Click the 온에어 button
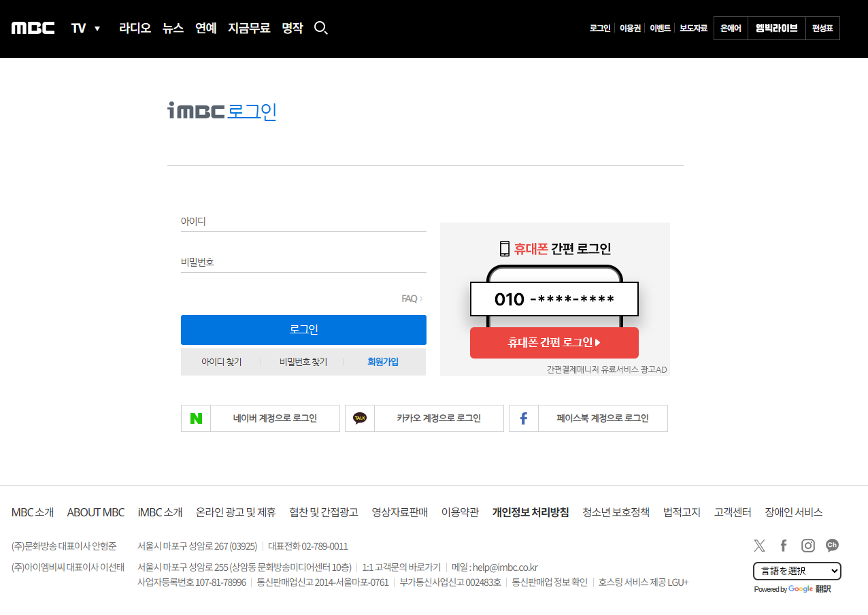Viewport: 868px width, 615px height. [731, 29]
